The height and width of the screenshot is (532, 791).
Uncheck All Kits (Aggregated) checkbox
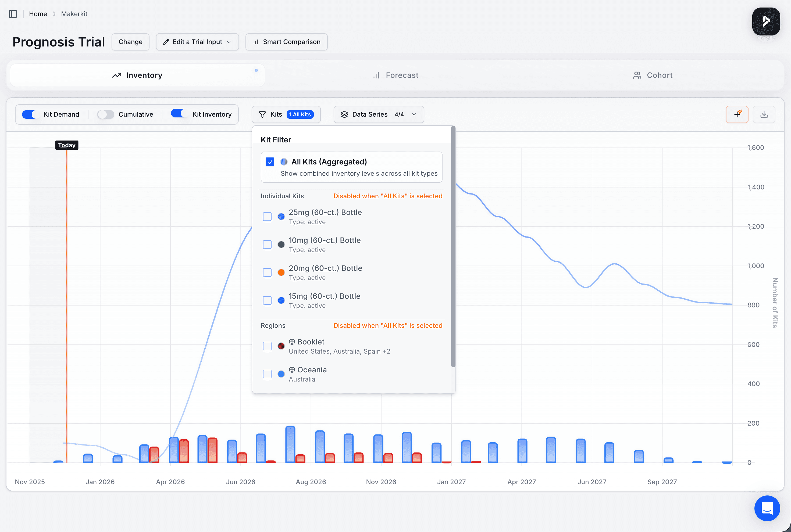pyautogui.click(x=270, y=162)
